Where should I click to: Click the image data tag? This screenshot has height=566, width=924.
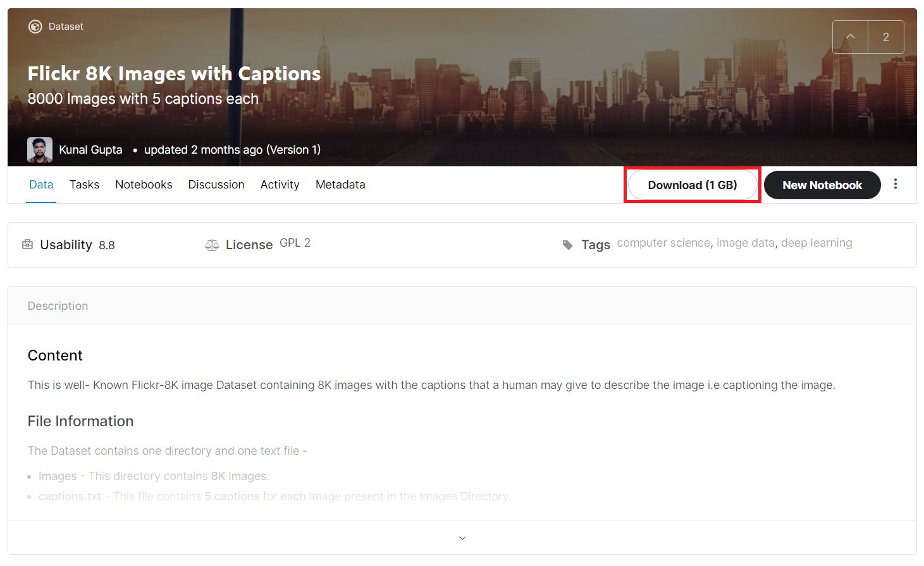pyautogui.click(x=745, y=243)
